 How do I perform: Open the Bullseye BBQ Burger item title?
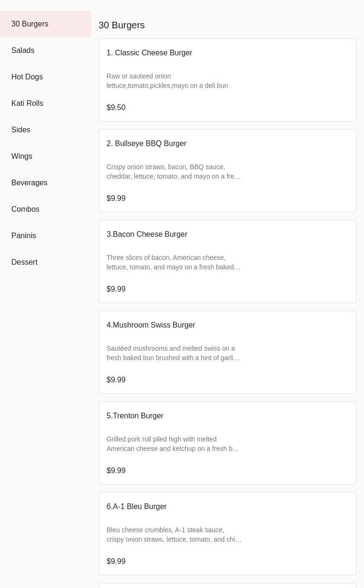[147, 144]
